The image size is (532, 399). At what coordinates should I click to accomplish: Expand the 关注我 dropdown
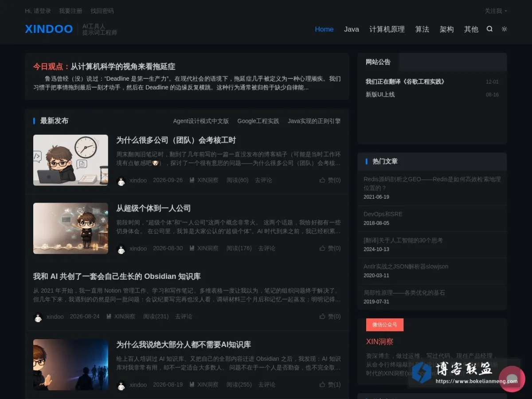[x=496, y=11]
